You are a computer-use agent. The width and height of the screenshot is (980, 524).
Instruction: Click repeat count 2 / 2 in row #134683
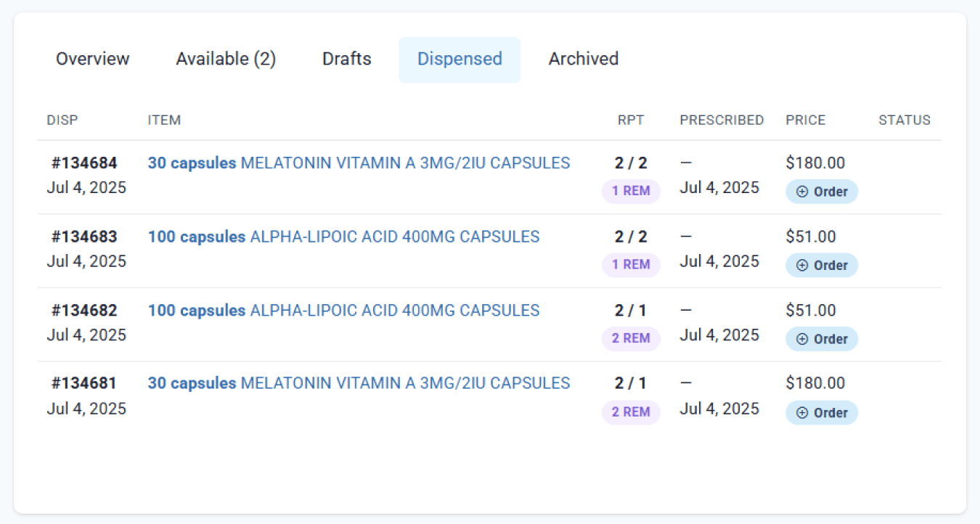631,237
